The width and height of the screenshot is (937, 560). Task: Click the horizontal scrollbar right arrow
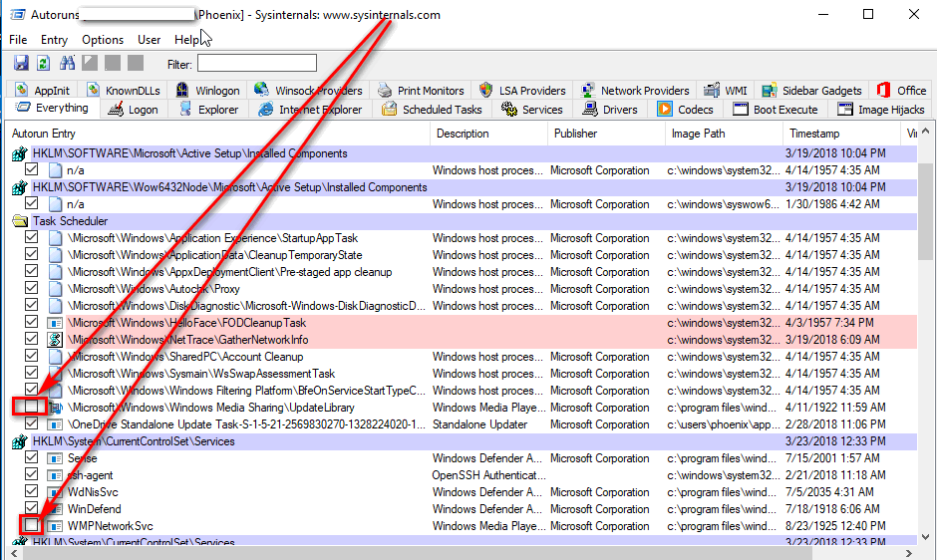908,551
